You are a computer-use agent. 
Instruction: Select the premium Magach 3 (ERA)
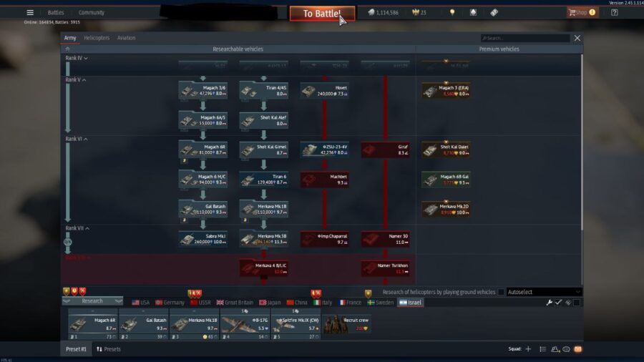point(446,91)
